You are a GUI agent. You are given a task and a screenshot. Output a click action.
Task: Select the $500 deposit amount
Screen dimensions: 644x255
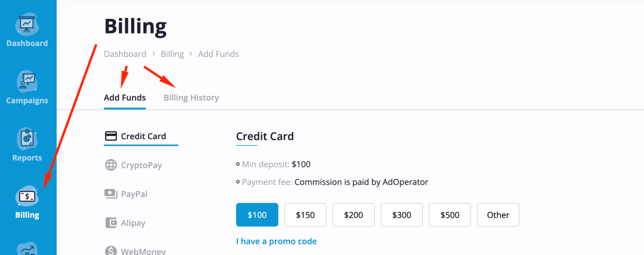[450, 215]
